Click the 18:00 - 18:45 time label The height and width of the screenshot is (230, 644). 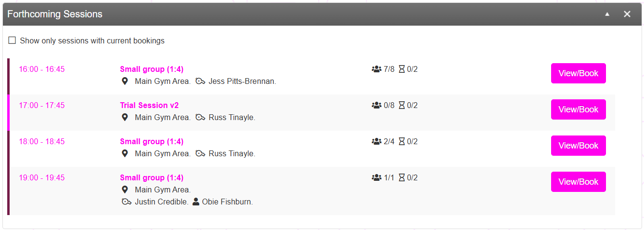pos(42,142)
